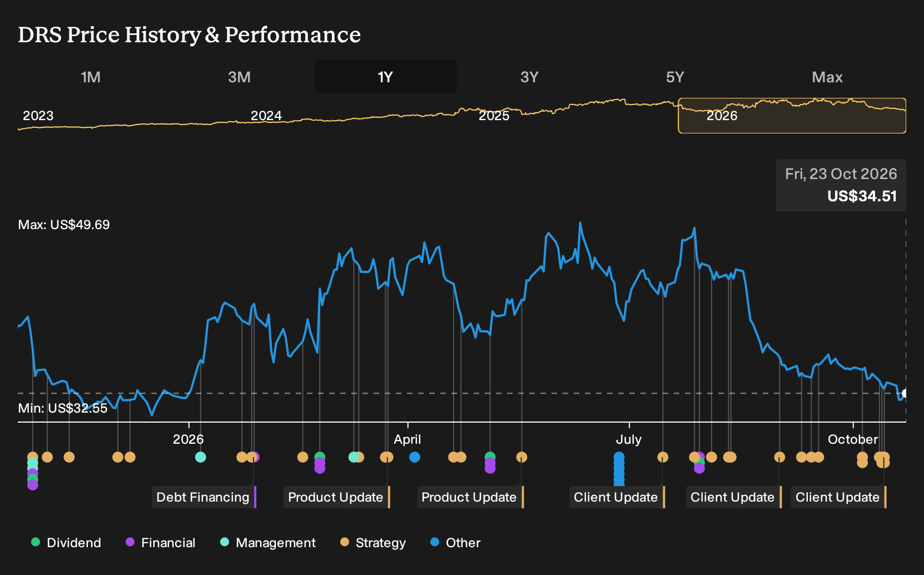The image size is (924, 575).
Task: Click the 2023 label in overview chart
Action: tap(38, 116)
